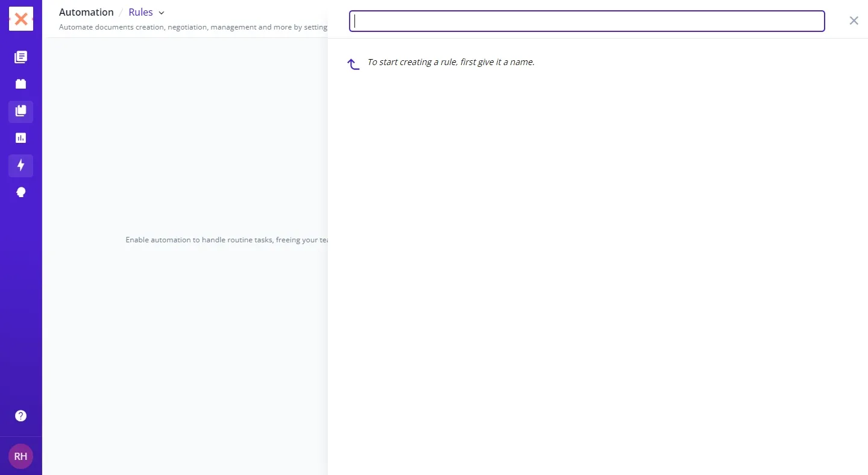This screenshot has width=868, height=475.
Task: Expand the chevron next to Rules
Action: (x=162, y=13)
